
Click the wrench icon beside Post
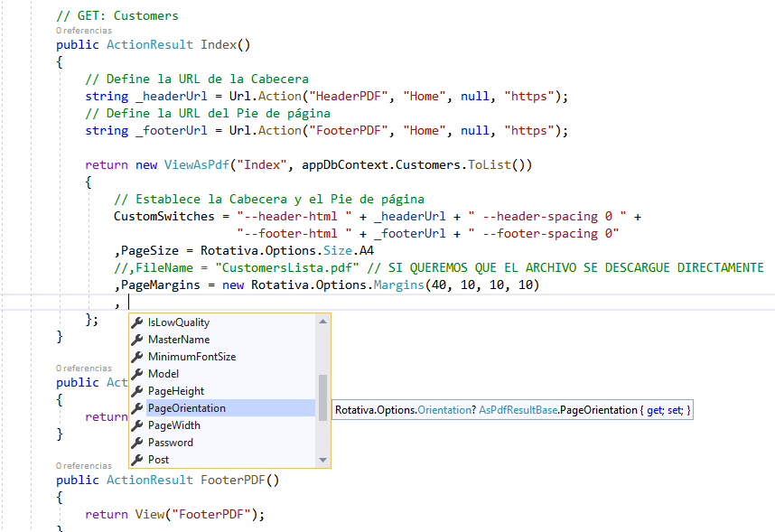click(x=137, y=460)
